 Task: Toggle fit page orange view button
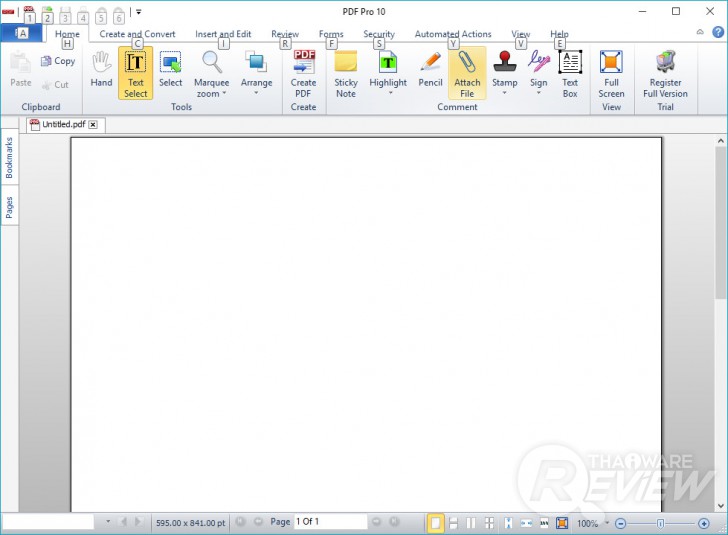click(x=562, y=523)
